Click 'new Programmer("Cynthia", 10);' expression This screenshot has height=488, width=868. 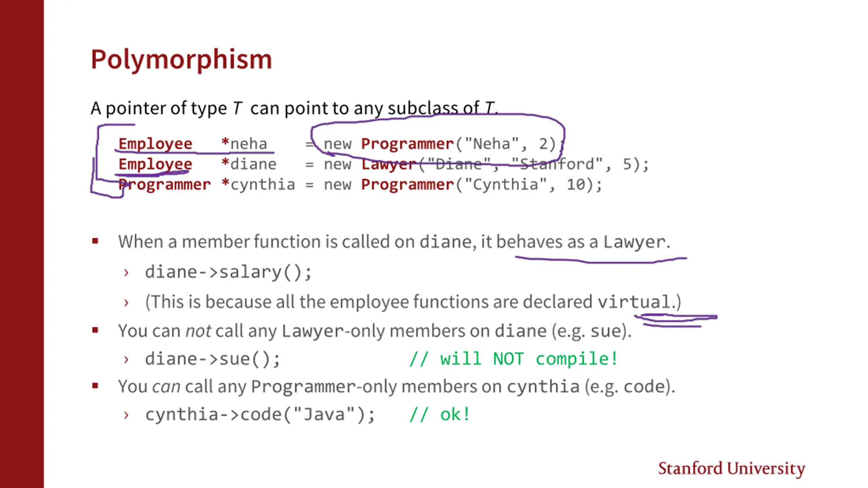463,185
